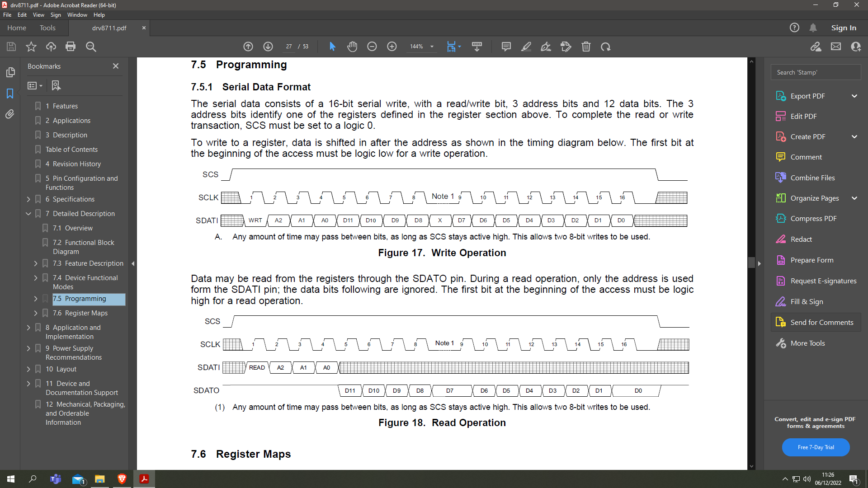This screenshot has height=488, width=868.
Task: Jump to the 4 Revision History bookmark
Action: pos(73,164)
